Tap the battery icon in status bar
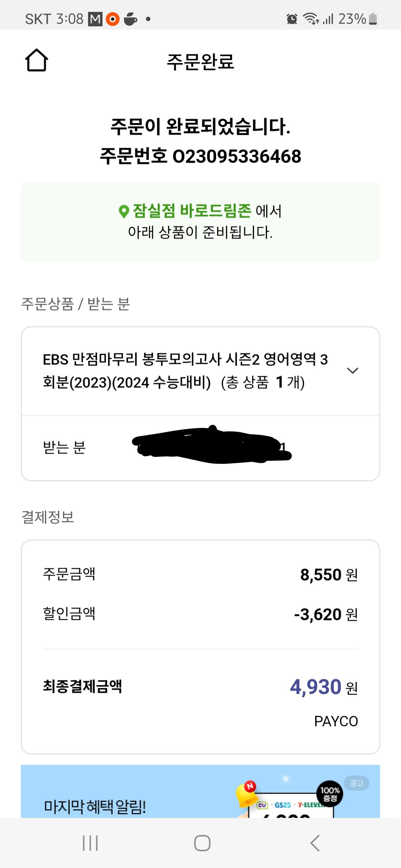Viewport: 401px width, 868px height. (373, 19)
